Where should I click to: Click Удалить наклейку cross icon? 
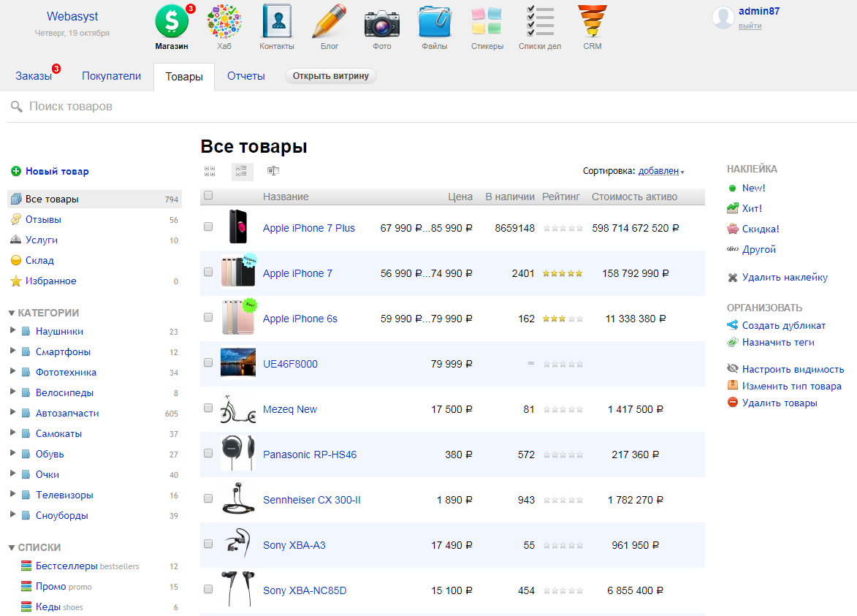coord(733,278)
